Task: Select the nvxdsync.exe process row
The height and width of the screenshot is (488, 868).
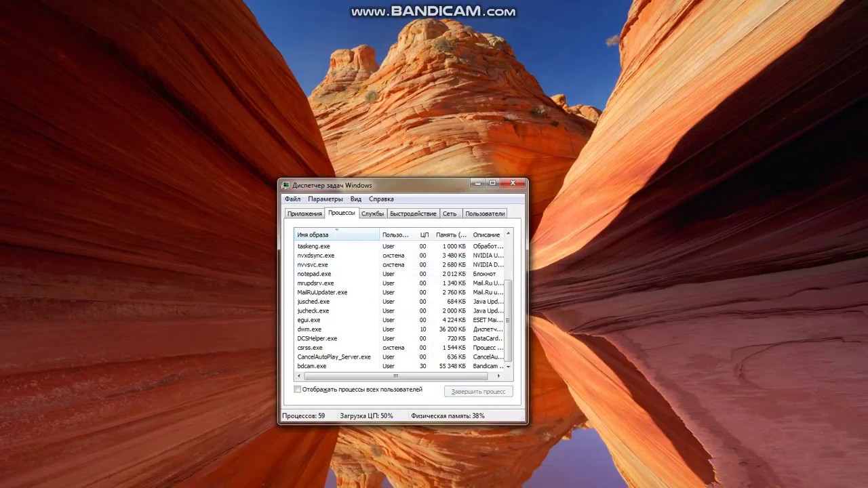Action: tap(399, 256)
